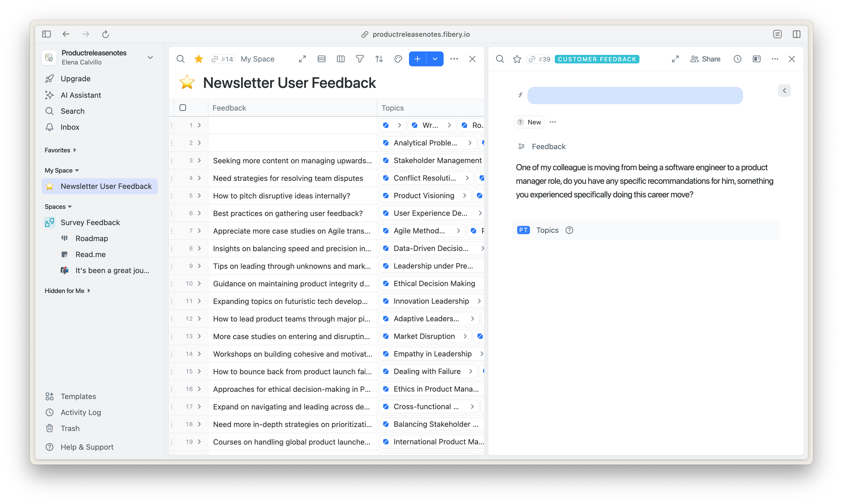843x504 pixels.
Task: Open dropdown arrow beside blue plus button
Action: 435,59
